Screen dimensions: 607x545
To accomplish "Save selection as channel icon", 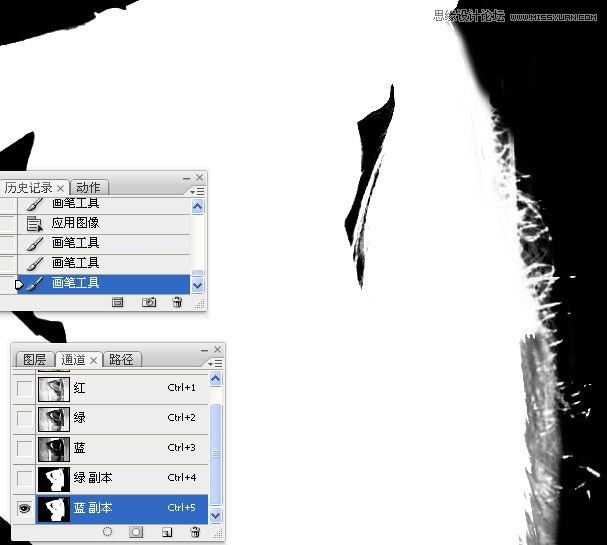I will pos(136,532).
